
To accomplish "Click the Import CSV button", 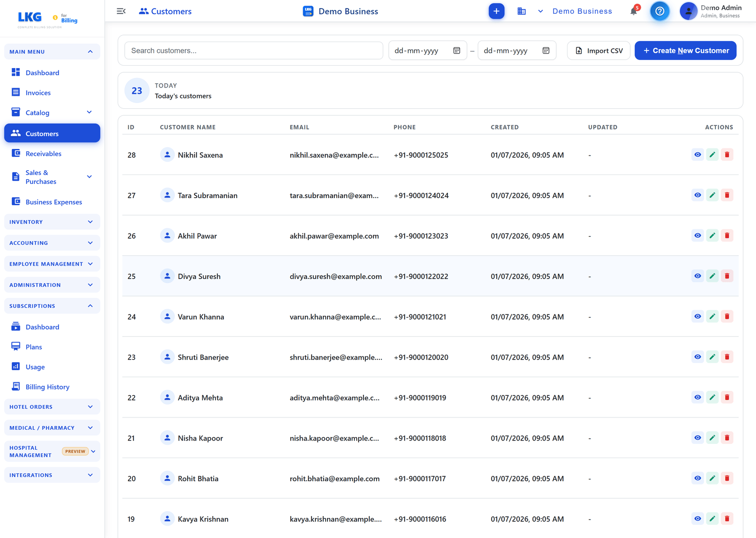I will point(599,51).
